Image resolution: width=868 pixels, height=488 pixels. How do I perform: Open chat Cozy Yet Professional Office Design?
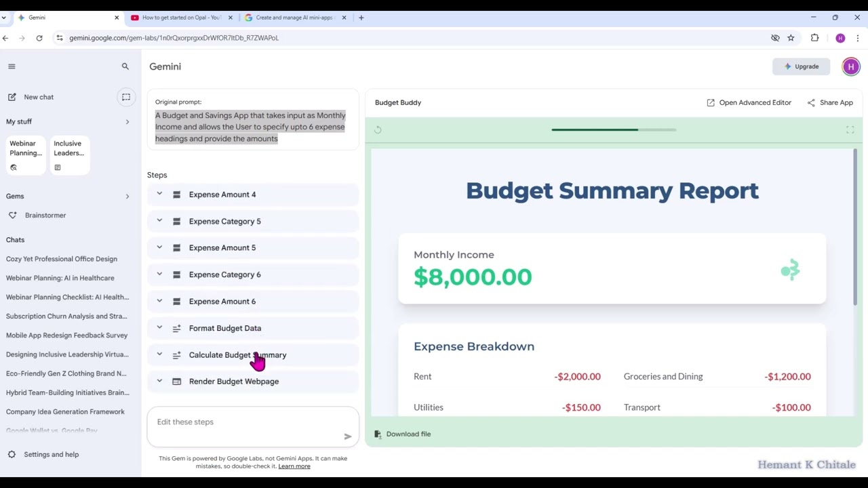tap(62, 259)
